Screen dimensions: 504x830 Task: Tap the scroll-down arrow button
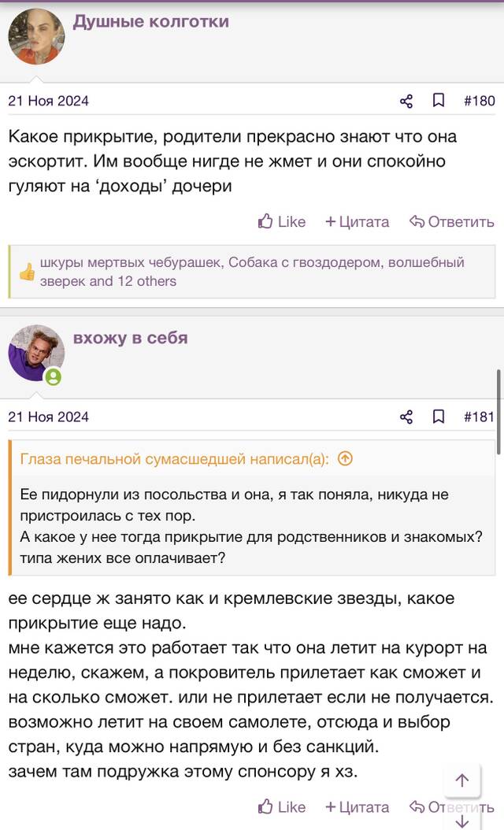(462, 821)
